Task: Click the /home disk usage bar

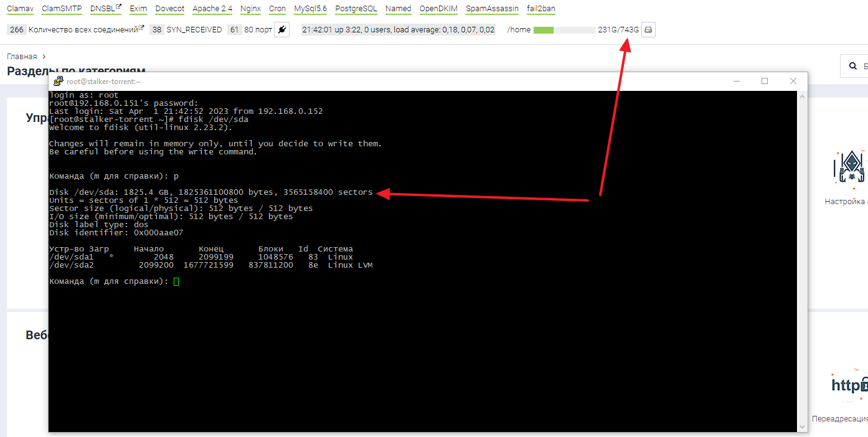Action: point(564,30)
